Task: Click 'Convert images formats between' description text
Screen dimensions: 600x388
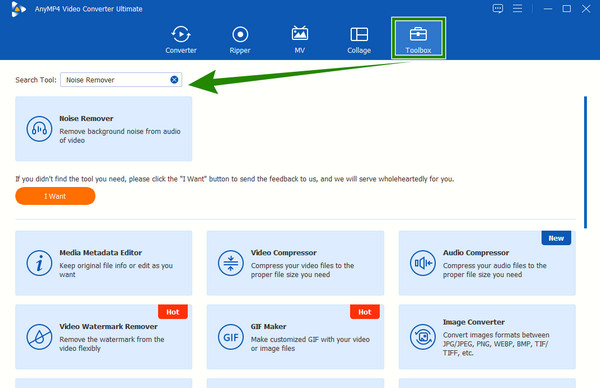Action: coord(496,344)
